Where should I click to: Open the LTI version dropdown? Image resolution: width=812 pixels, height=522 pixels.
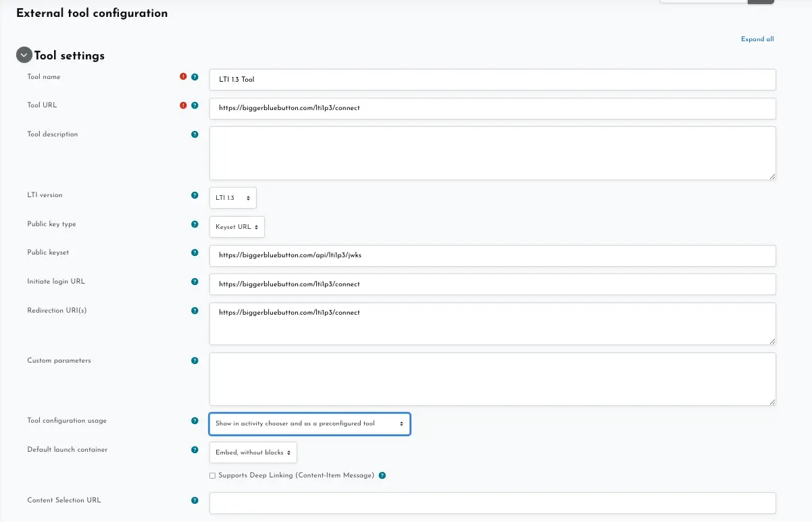tap(232, 197)
